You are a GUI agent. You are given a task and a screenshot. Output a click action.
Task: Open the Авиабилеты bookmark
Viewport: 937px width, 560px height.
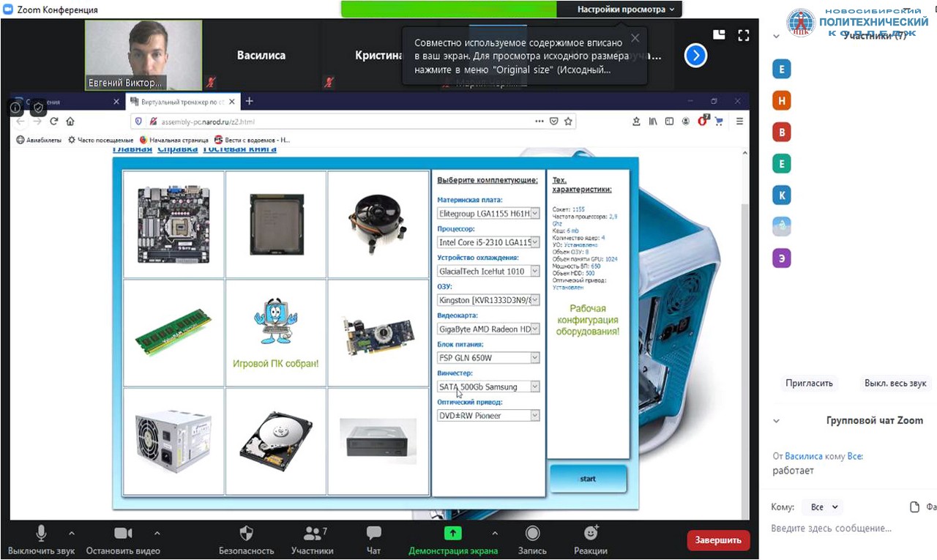[39, 140]
